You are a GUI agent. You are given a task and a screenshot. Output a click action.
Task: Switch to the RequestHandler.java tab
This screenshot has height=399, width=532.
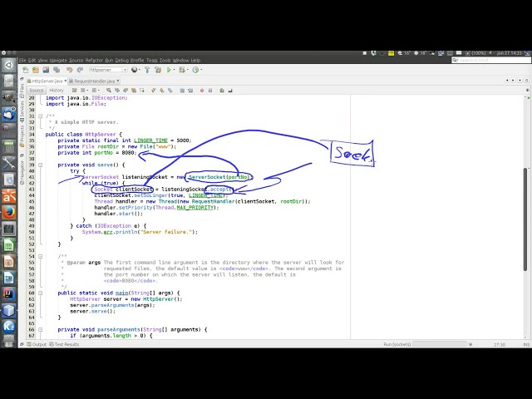point(94,81)
